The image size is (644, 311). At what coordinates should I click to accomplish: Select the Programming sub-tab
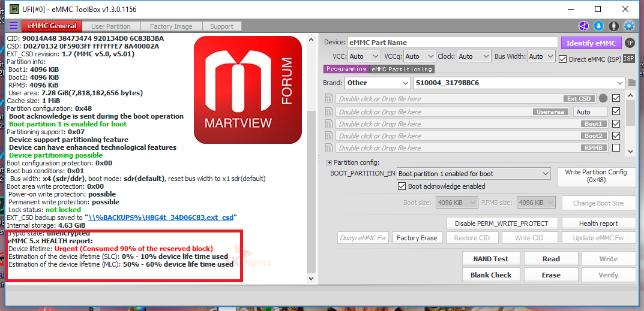346,69
